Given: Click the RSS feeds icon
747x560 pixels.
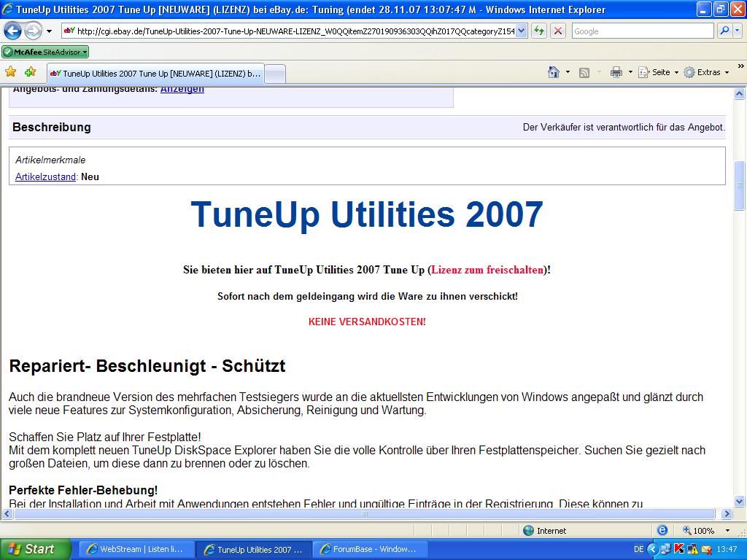Looking at the screenshot, I should pos(584,72).
